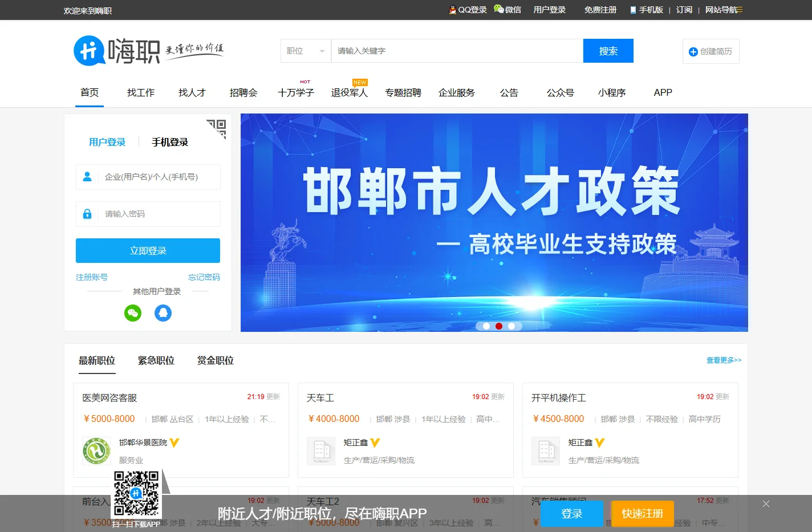The image size is (812, 532).
Task: Click the VIP badge beside 邯郸华景医院
Action: (x=174, y=442)
